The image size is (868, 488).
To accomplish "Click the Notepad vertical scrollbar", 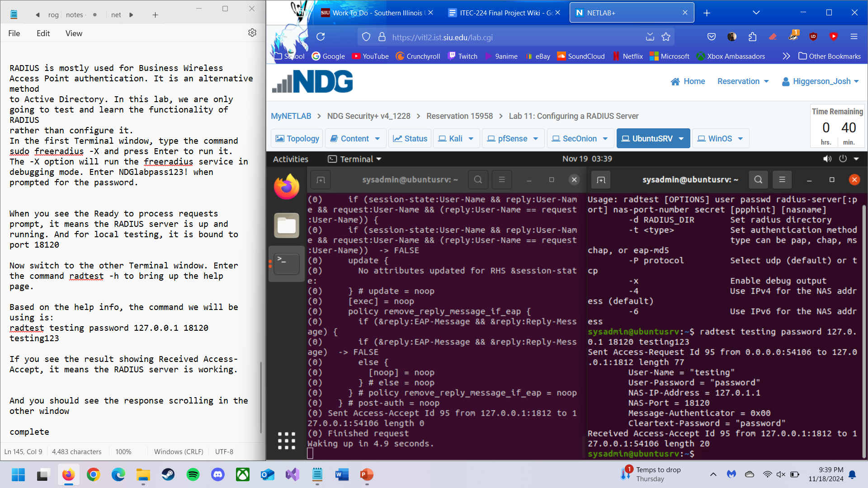I will point(261,398).
